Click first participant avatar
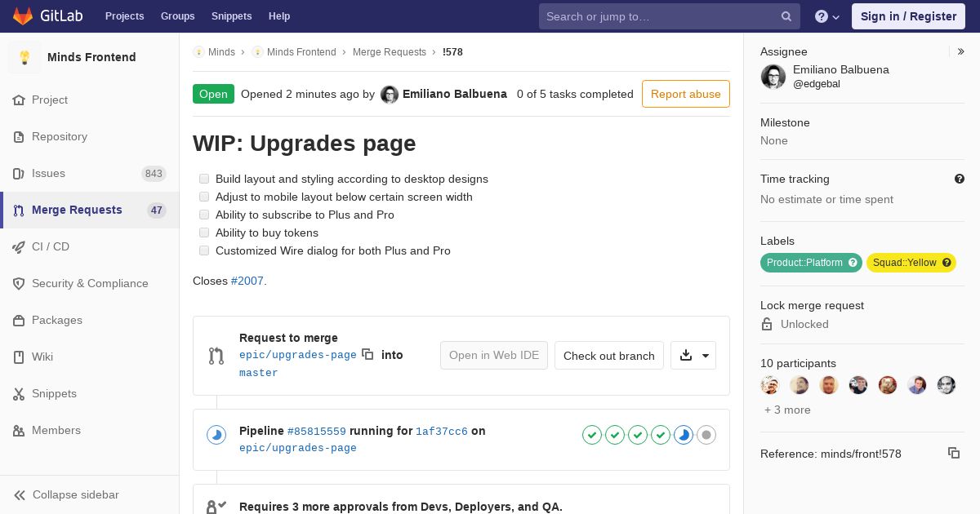980x514 pixels. (770, 385)
